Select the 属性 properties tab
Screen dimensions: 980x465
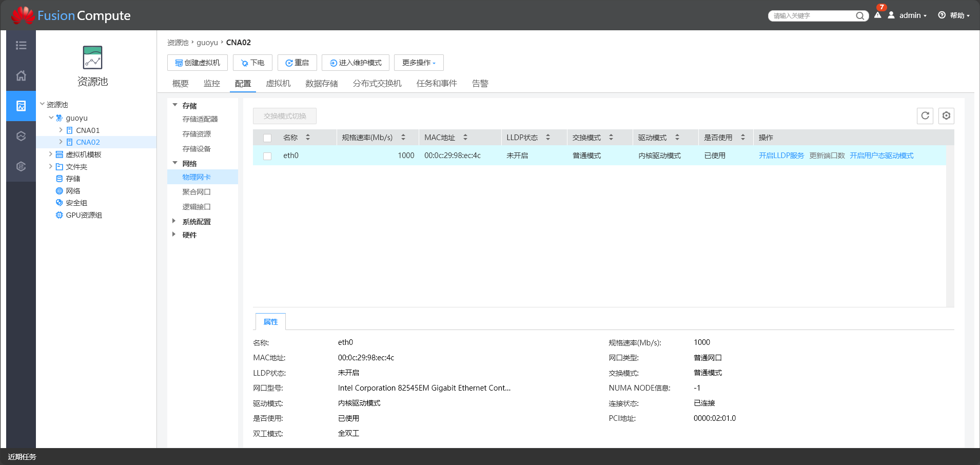click(x=270, y=322)
